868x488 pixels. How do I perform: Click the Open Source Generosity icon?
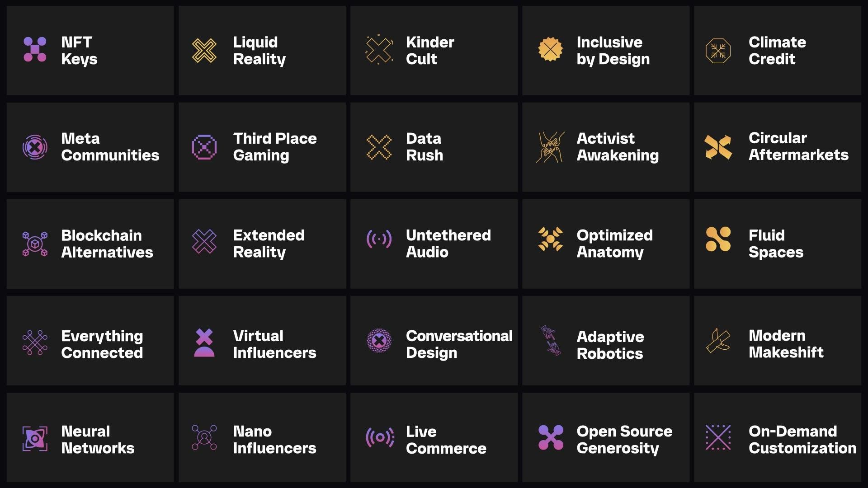[x=551, y=437]
